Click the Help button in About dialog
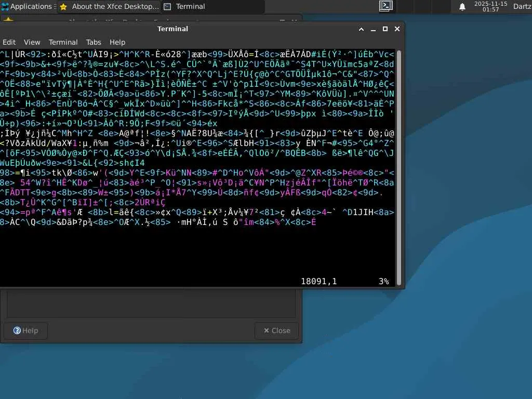This screenshot has height=399, width=532. coord(26,330)
